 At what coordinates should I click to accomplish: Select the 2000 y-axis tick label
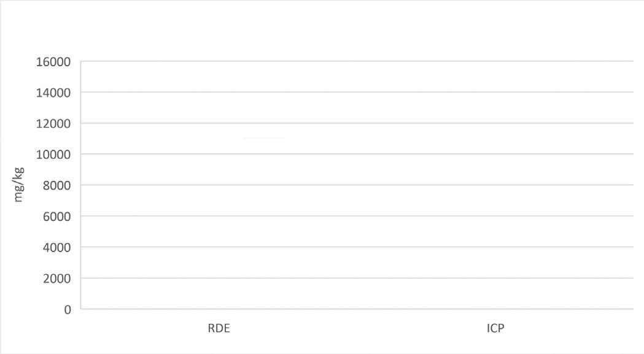coord(57,279)
